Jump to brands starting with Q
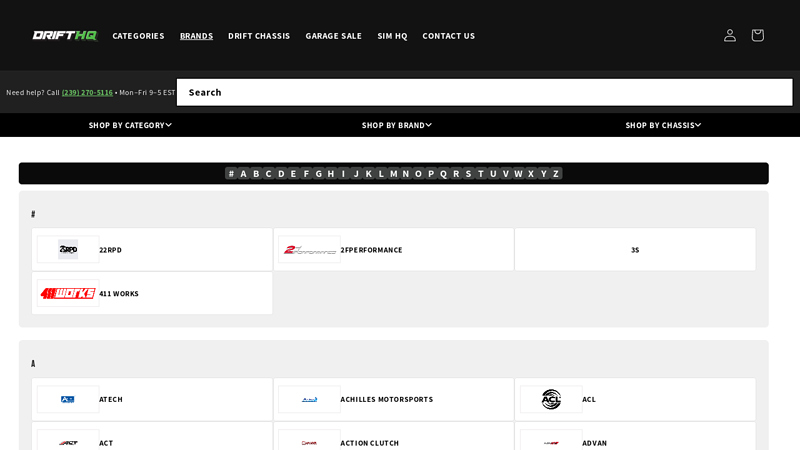The width and height of the screenshot is (800, 450). pos(443,173)
